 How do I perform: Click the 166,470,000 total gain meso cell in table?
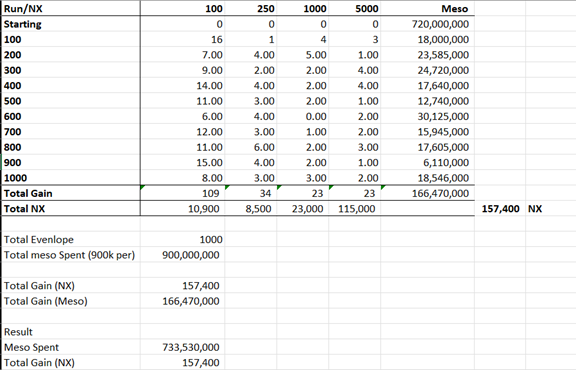(x=427, y=193)
